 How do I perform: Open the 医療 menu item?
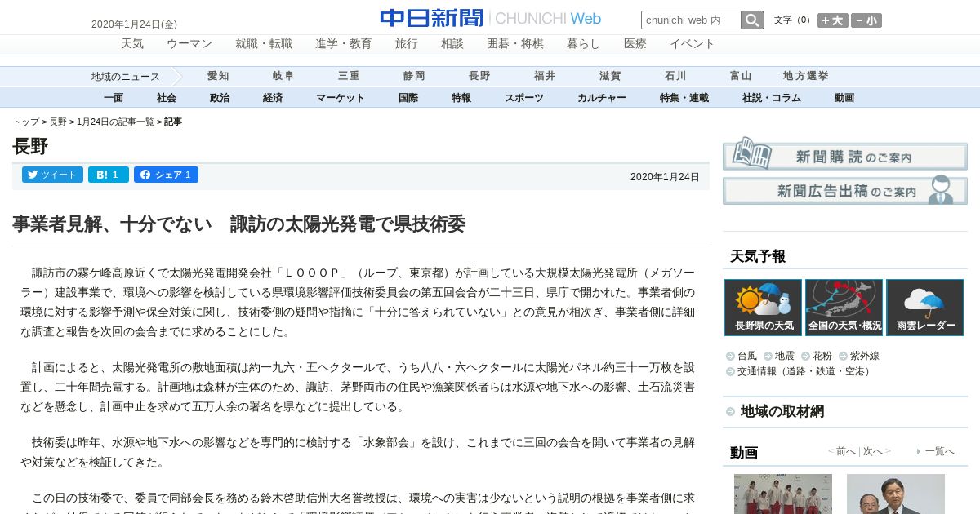[x=635, y=43]
